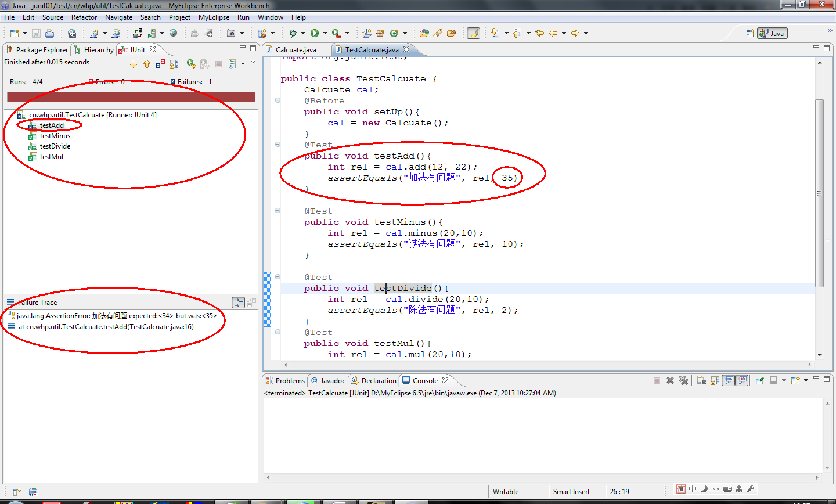
Task: Switch to the Problems tab
Action: pyautogui.click(x=284, y=380)
